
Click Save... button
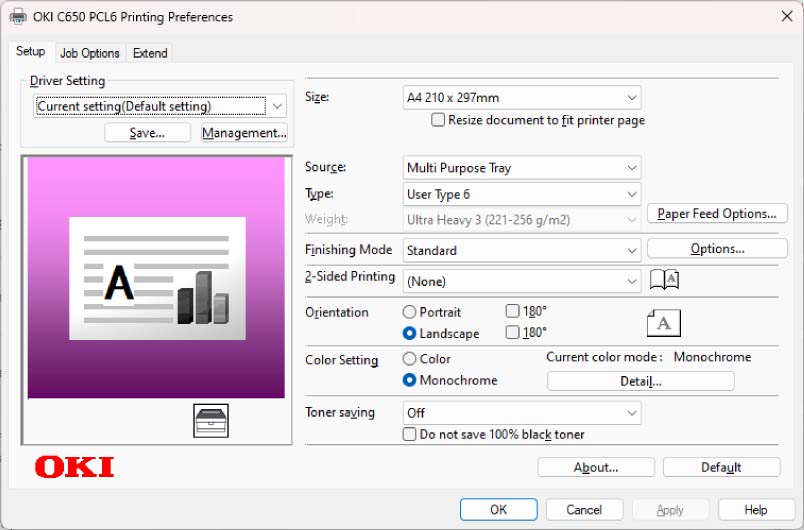pos(147,133)
